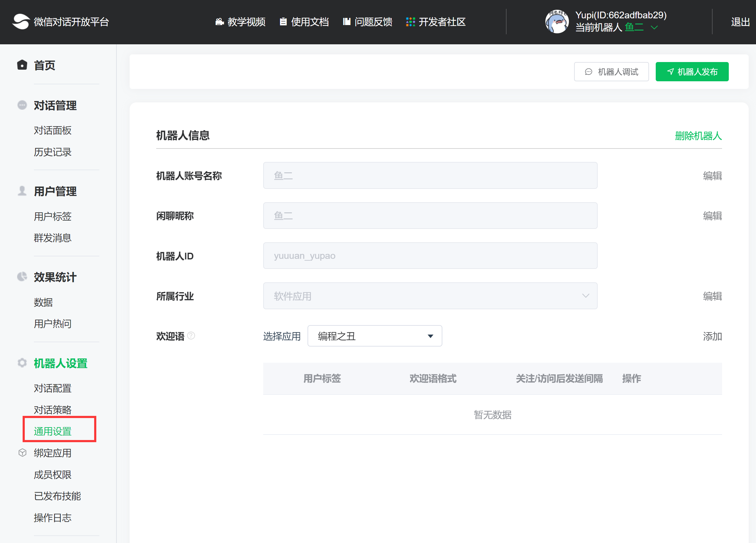Click the green 机器人发布 button
Screen dimensions: 756x543
tap(692, 72)
